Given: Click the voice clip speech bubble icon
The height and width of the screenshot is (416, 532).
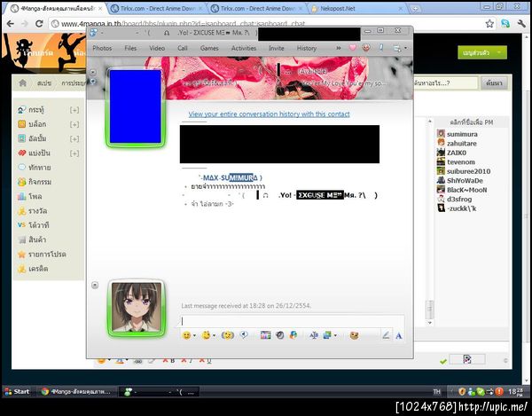Looking at the screenshot, I should (x=244, y=335).
